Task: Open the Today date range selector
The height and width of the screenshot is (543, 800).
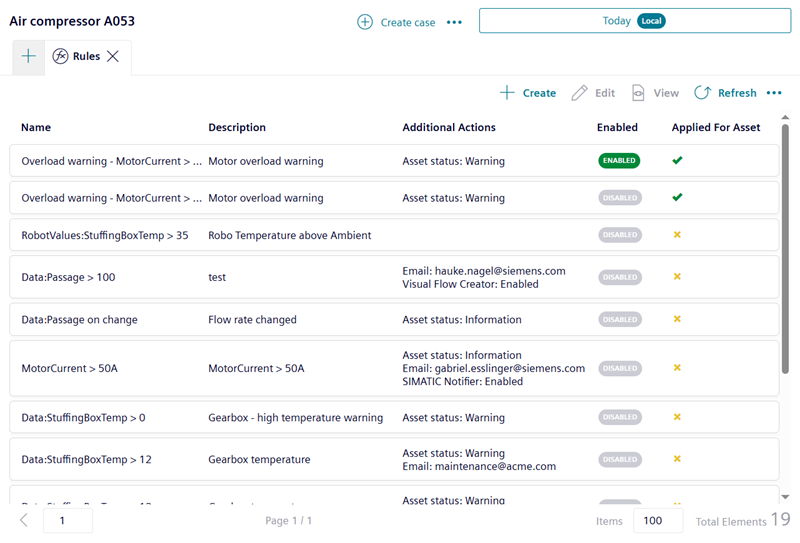Action: click(x=635, y=21)
